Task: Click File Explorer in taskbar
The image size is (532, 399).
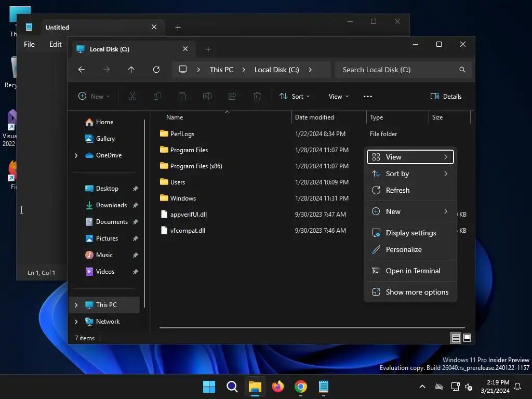Action: coord(255,387)
